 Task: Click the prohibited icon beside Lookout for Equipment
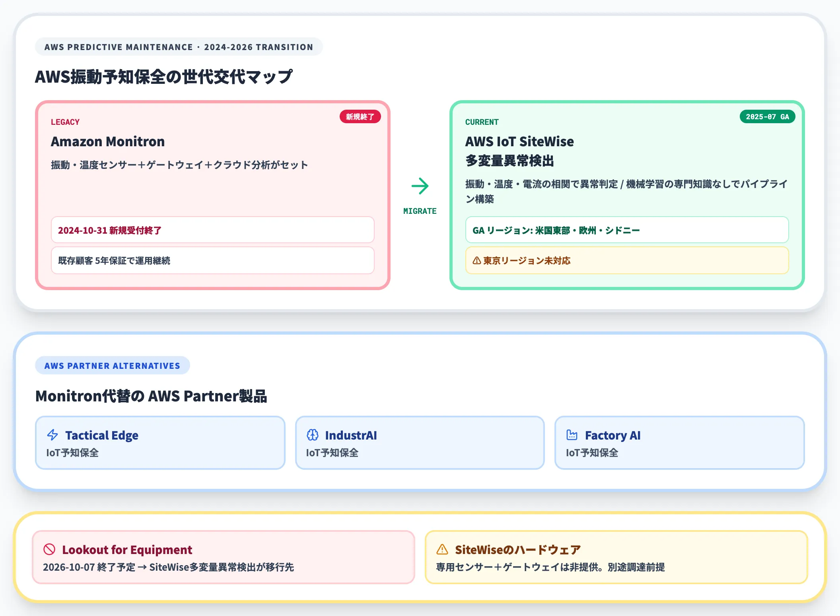[x=49, y=549]
